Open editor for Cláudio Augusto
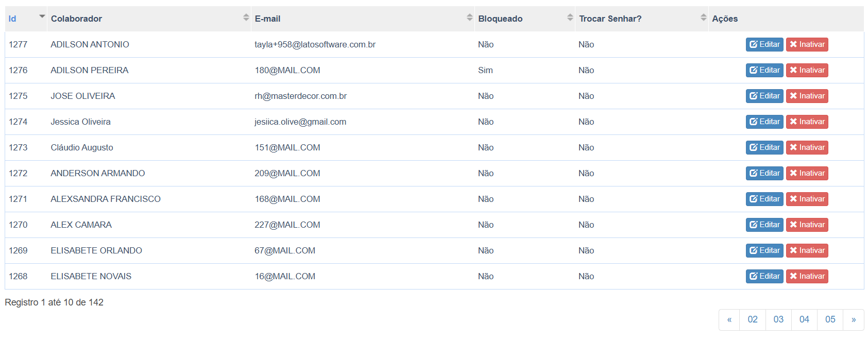 tap(764, 147)
